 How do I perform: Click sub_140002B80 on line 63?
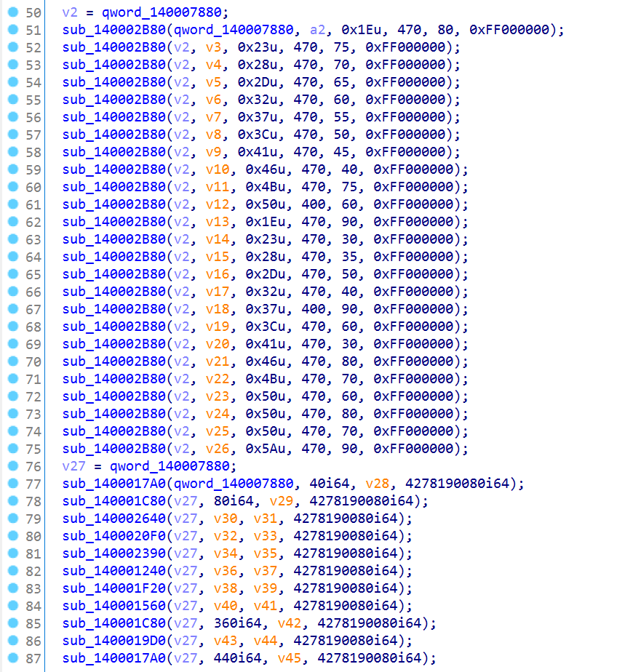pyautogui.click(x=114, y=239)
